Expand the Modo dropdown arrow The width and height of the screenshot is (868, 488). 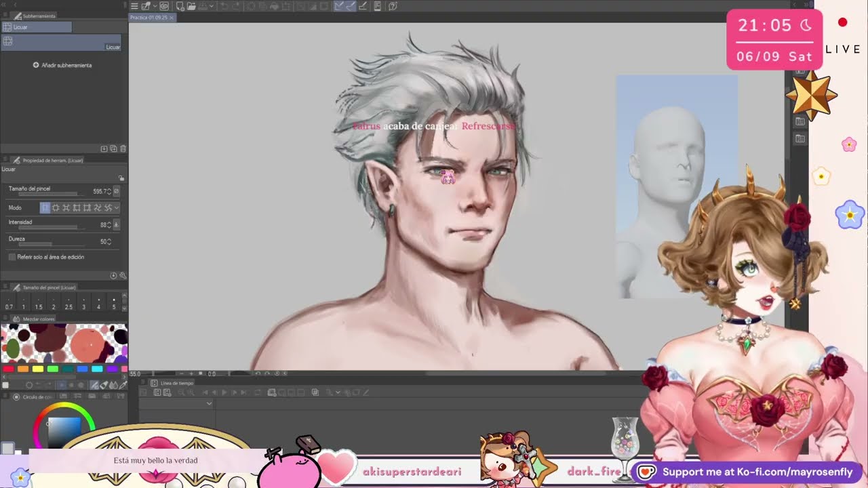(117, 208)
